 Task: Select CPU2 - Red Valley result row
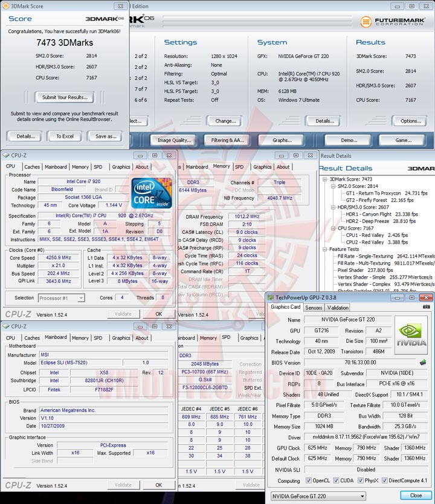tap(376, 242)
